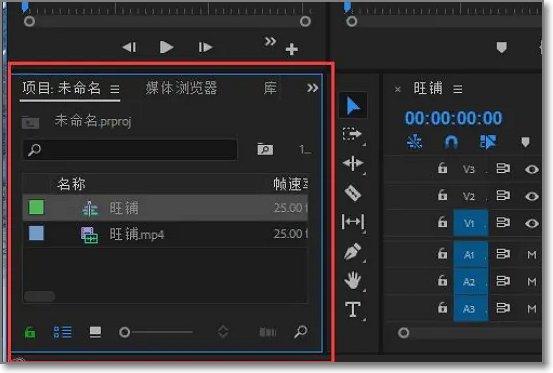Toggle lock on A1 track
553x373 pixels.
point(442,253)
